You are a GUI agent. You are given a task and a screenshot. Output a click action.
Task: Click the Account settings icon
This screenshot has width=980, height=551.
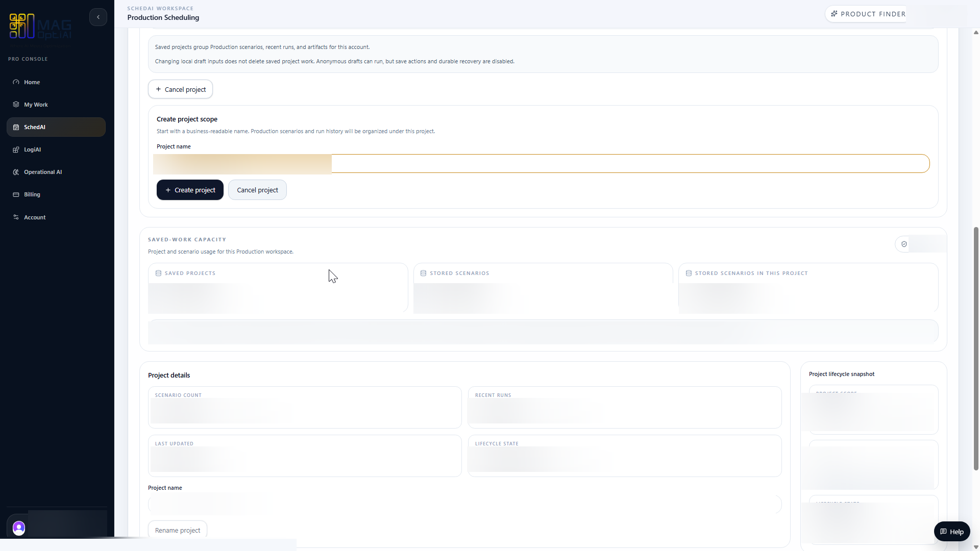tap(16, 217)
